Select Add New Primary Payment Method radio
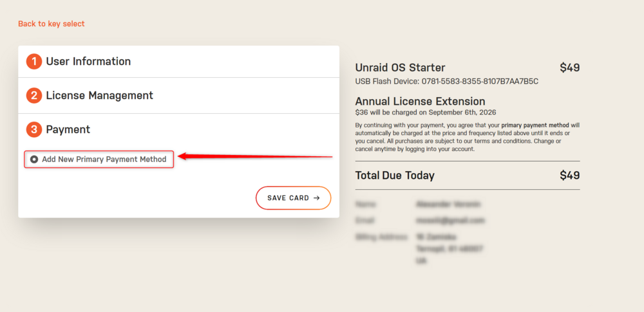This screenshot has width=644, height=312. pyautogui.click(x=34, y=160)
